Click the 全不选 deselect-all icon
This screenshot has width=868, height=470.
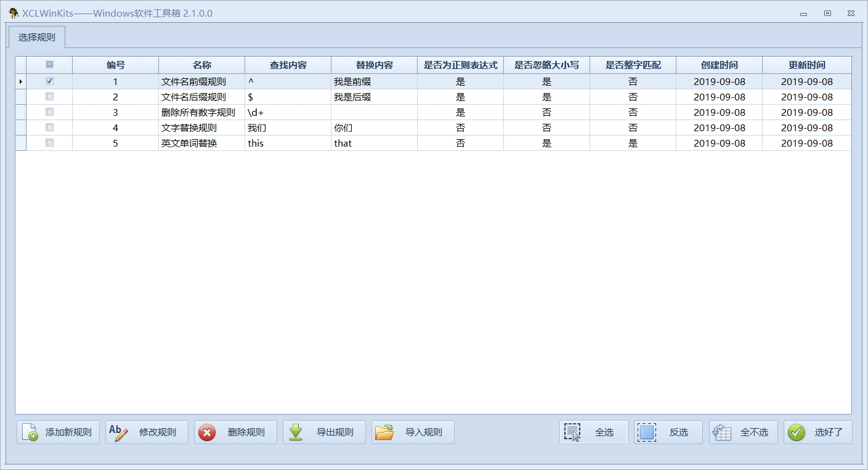click(722, 432)
